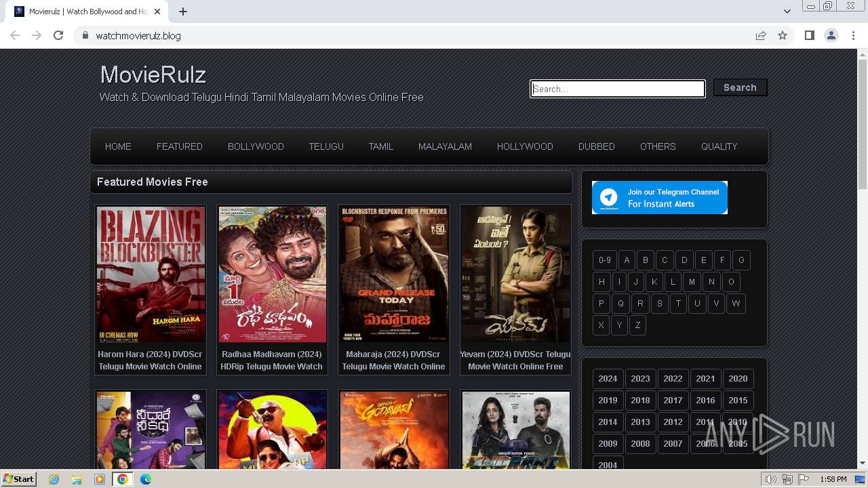
Task: Open the Harom Hara movie poster
Action: point(151,274)
